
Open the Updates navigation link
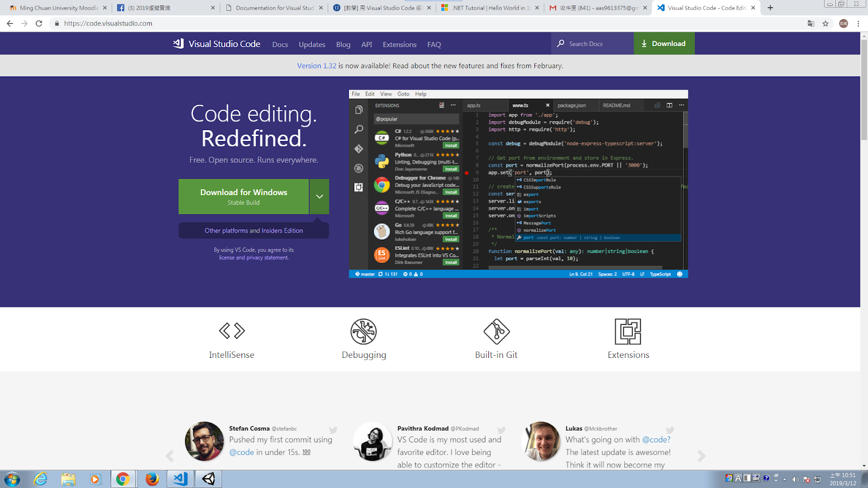click(312, 44)
